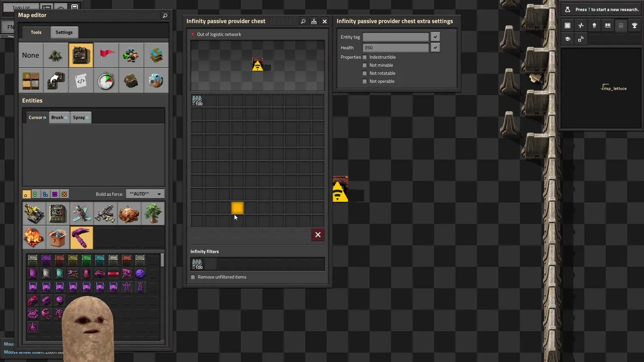Open the blueprint grid shortcut button
This screenshot has width=644, height=362.
568,26
